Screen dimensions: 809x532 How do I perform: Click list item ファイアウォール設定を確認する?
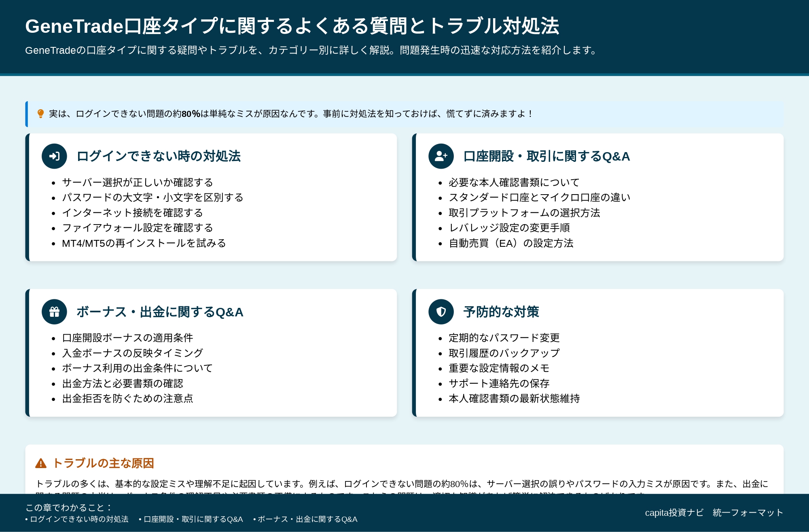(138, 228)
